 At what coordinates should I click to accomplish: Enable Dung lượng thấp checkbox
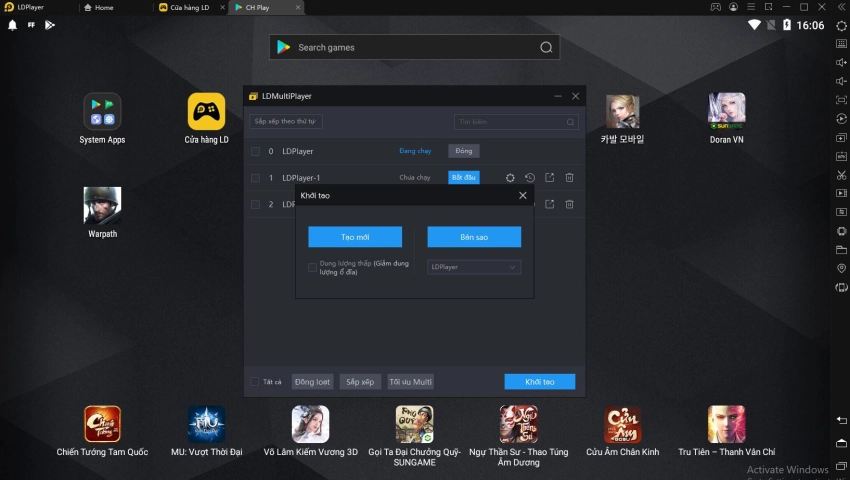[312, 267]
